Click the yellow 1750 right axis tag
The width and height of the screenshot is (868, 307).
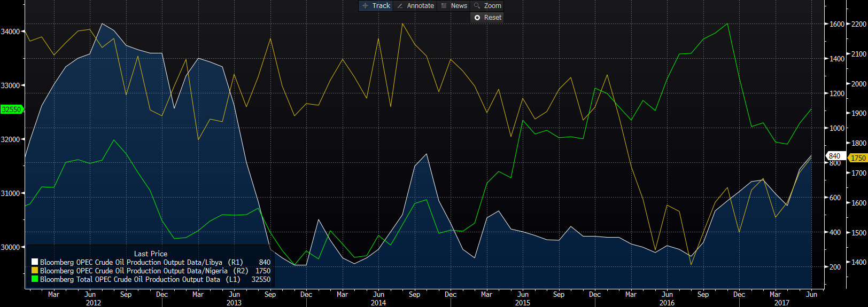pos(858,158)
